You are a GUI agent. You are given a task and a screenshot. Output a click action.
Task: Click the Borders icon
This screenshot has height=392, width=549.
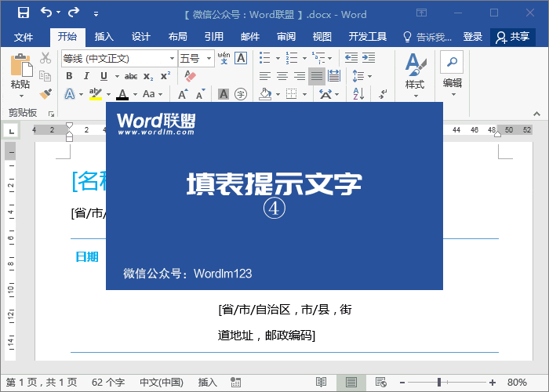coord(291,94)
